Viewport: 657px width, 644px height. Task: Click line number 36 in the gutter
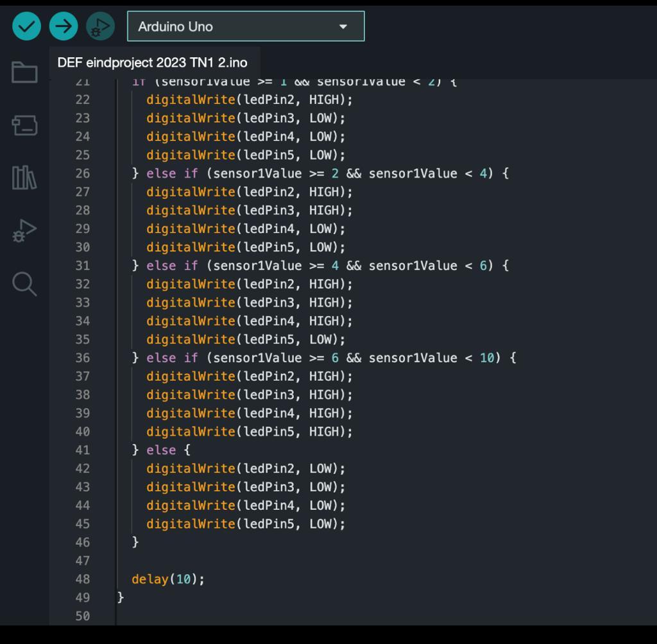pos(83,358)
